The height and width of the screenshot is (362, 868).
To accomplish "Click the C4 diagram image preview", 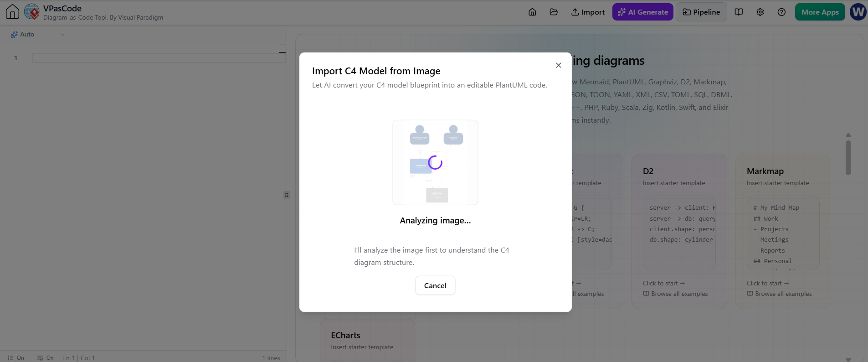I will (x=435, y=162).
